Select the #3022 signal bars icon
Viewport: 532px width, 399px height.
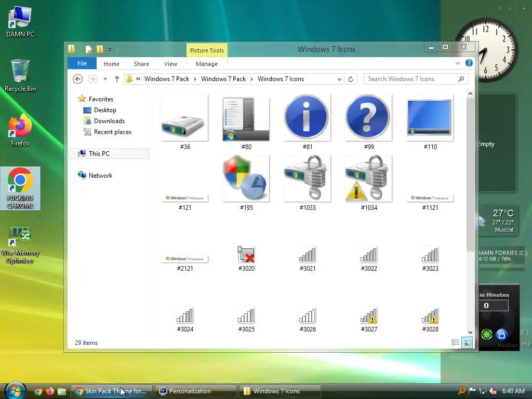tap(368, 255)
